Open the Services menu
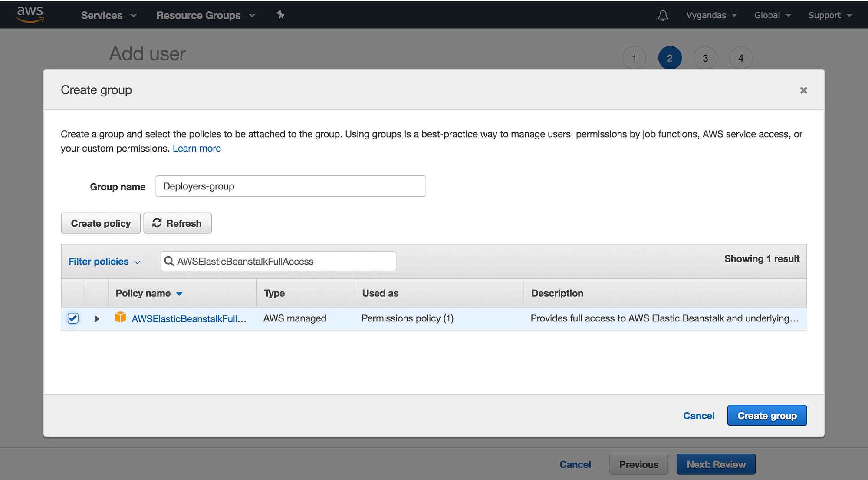The width and height of the screenshot is (868, 480). (108, 15)
